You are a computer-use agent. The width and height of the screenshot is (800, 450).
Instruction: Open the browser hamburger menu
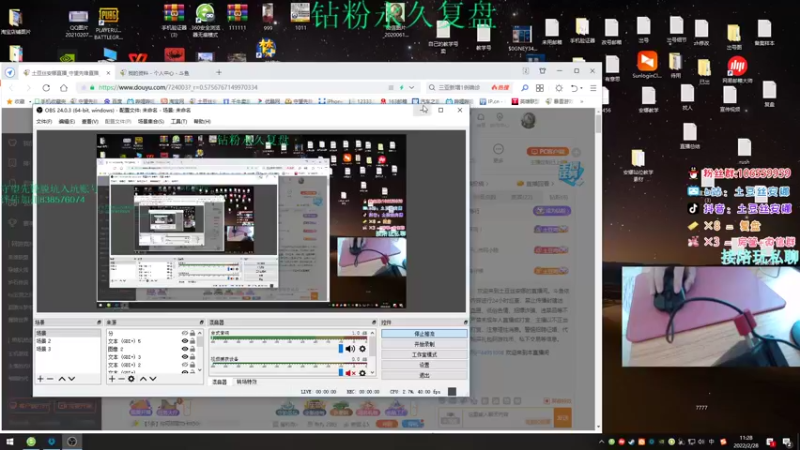[593, 88]
